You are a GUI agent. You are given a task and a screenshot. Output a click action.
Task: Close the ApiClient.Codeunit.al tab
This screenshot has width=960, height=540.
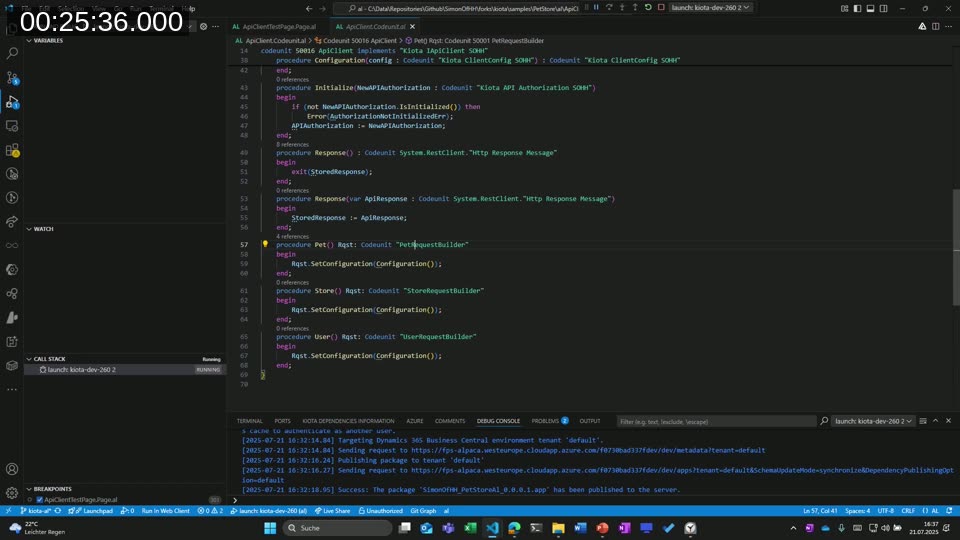click(413, 26)
